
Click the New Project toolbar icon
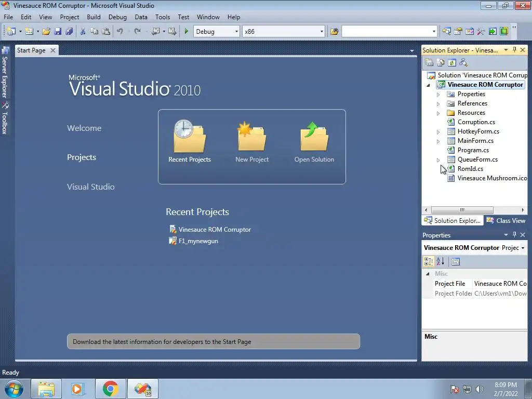tap(11, 31)
